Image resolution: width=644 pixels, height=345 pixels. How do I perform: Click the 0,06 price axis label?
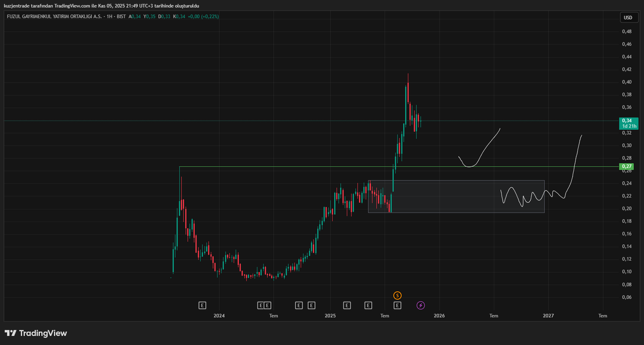point(626,297)
